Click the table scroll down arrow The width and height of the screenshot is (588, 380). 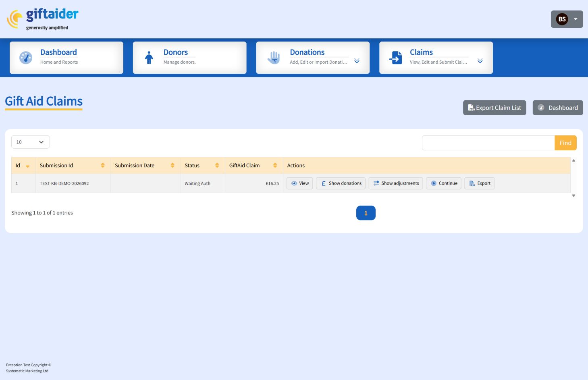573,195
